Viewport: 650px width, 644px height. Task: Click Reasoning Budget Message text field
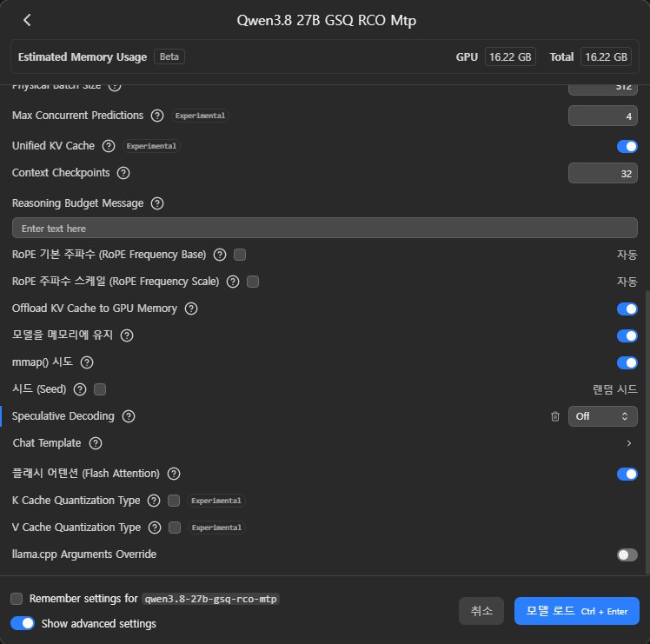point(325,228)
